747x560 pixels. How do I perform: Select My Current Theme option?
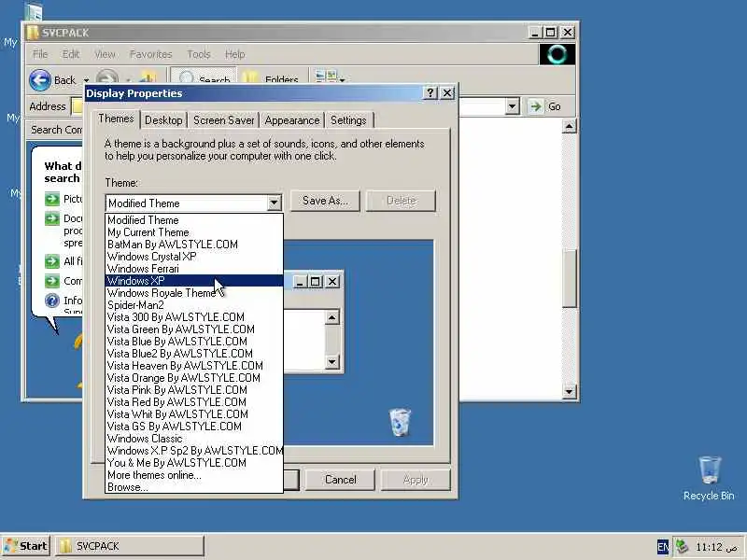click(194, 232)
